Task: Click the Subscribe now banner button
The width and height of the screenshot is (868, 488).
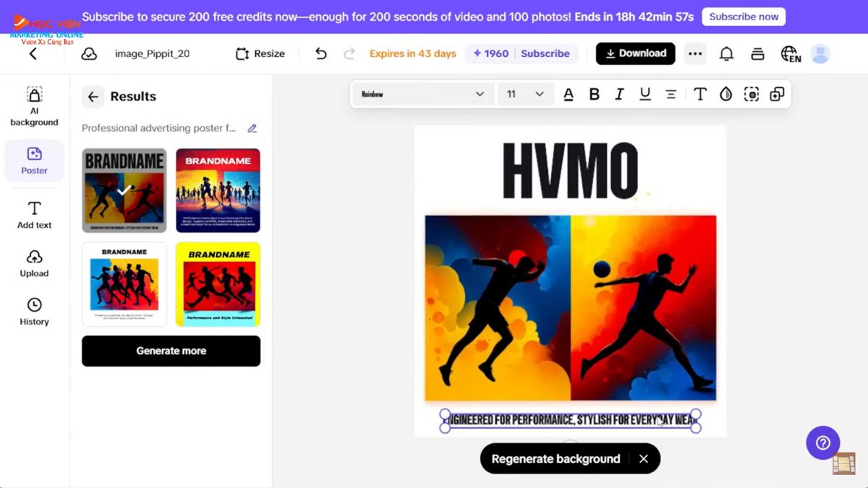Action: click(744, 17)
